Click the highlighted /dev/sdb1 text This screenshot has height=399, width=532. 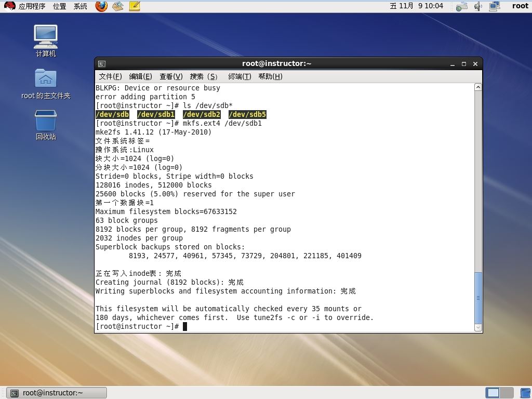156,114
